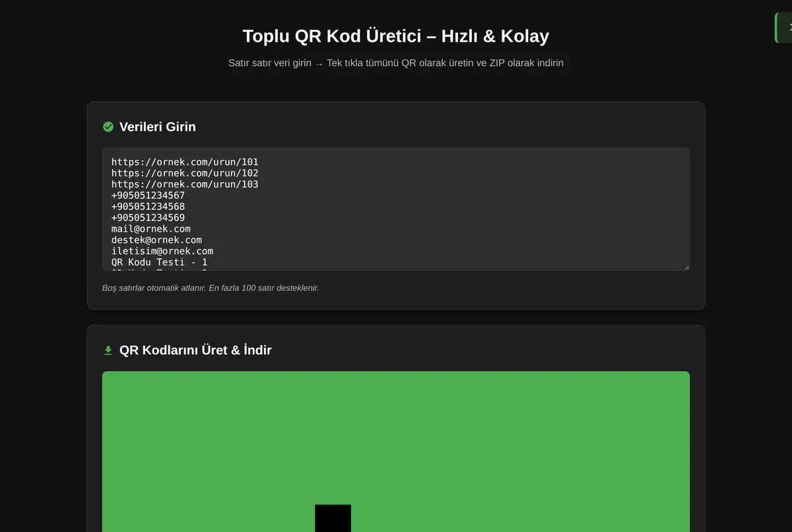
Task: Click the line reading QR Kodu Testi - 1
Action: click(159, 263)
